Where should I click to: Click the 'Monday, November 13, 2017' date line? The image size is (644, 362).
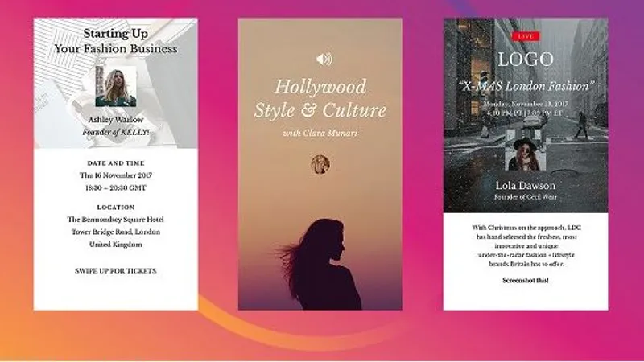[526, 104]
